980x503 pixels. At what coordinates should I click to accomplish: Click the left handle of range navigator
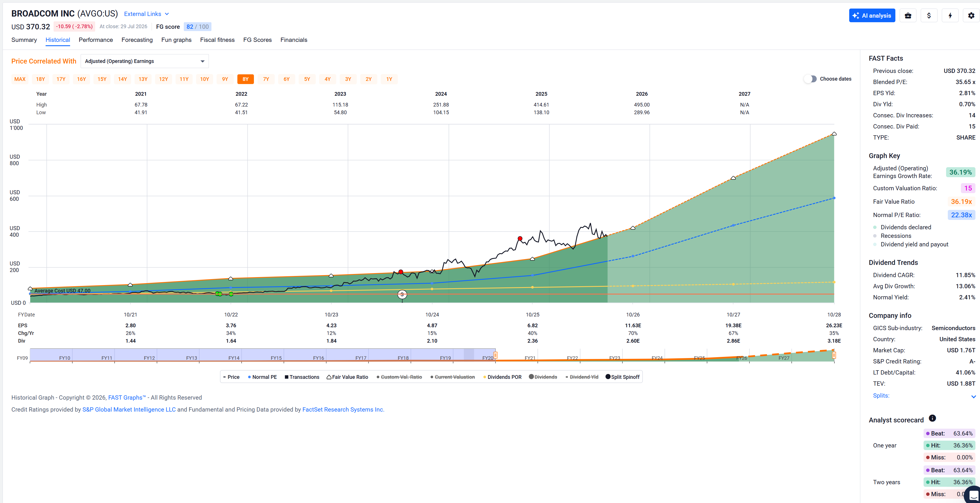(495, 355)
